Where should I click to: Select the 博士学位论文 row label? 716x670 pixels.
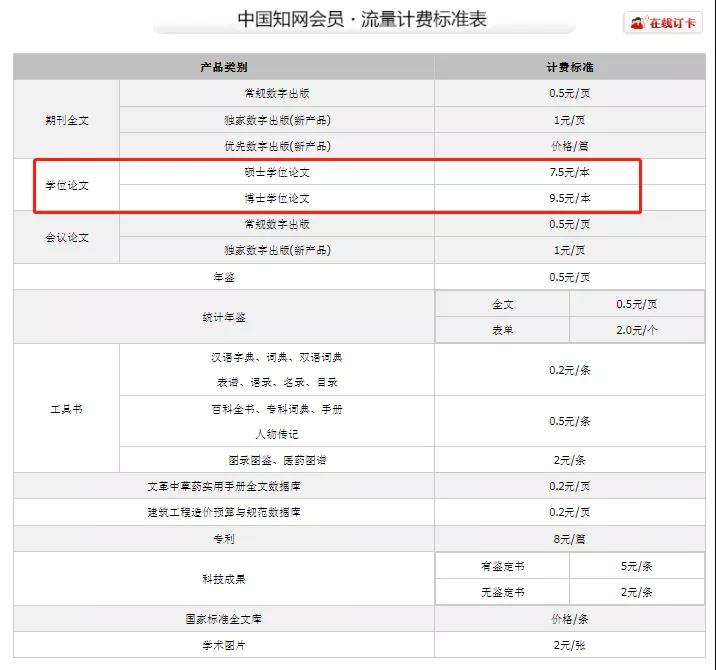coord(277,198)
